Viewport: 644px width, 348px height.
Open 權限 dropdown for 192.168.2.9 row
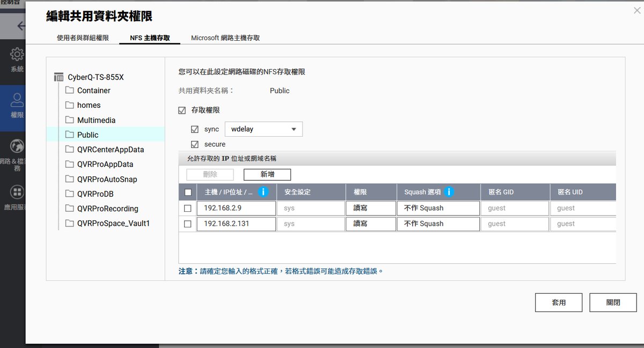coord(371,208)
